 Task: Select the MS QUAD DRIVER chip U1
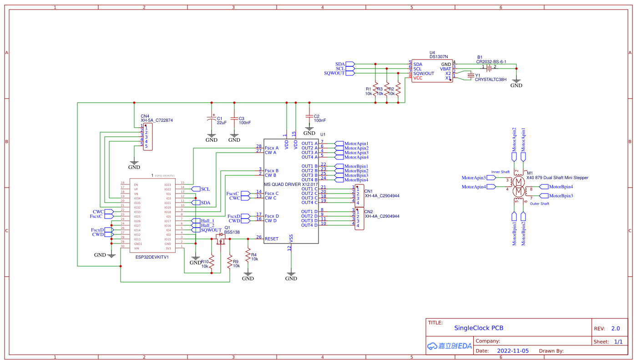click(x=291, y=191)
